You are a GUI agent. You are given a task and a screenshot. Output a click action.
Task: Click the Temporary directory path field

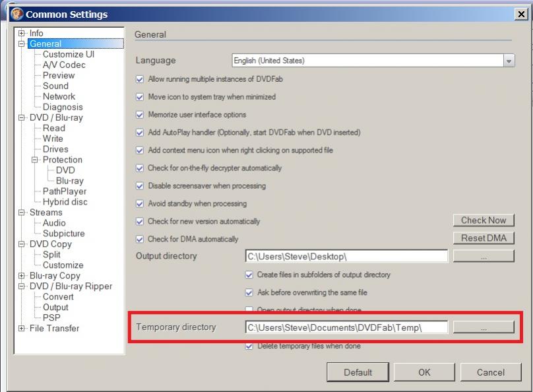[346, 327]
